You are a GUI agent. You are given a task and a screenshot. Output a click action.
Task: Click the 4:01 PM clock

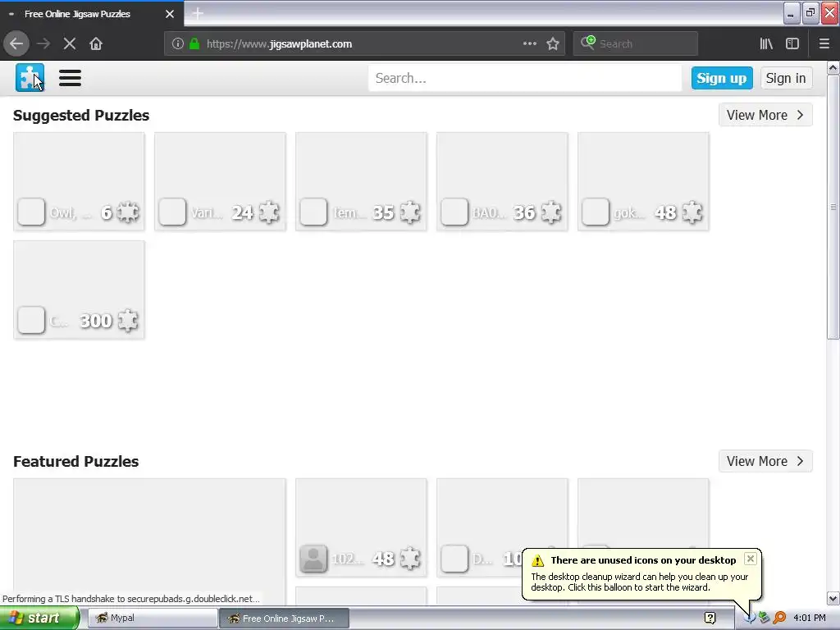(810, 619)
